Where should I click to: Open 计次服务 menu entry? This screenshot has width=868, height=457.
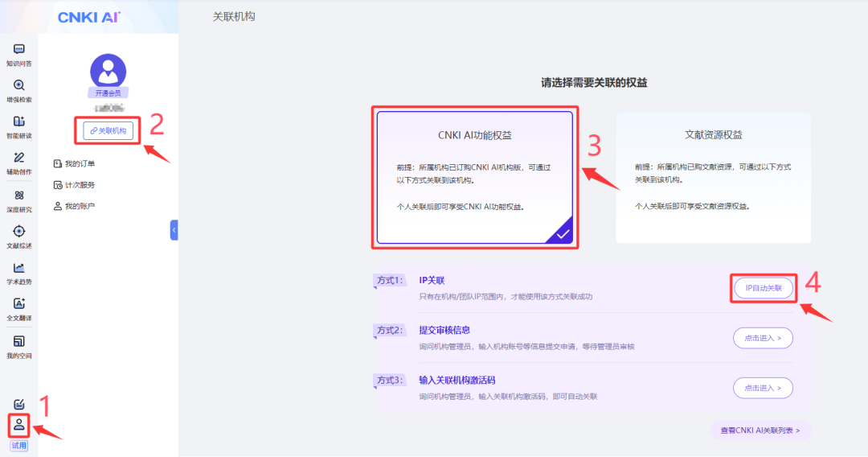point(80,185)
